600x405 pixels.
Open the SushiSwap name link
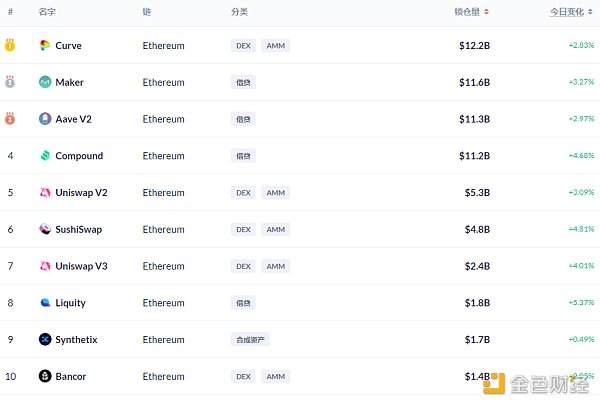coord(78,229)
